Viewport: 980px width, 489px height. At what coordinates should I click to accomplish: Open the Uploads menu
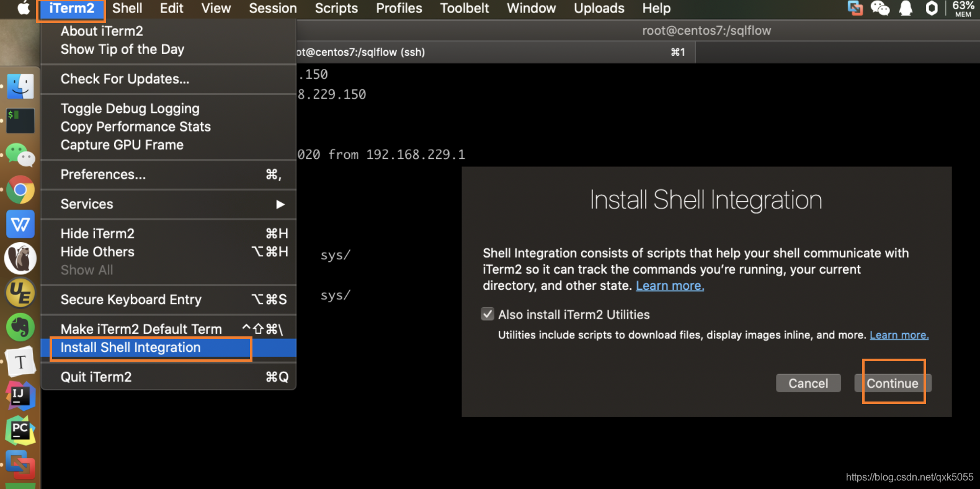click(599, 9)
